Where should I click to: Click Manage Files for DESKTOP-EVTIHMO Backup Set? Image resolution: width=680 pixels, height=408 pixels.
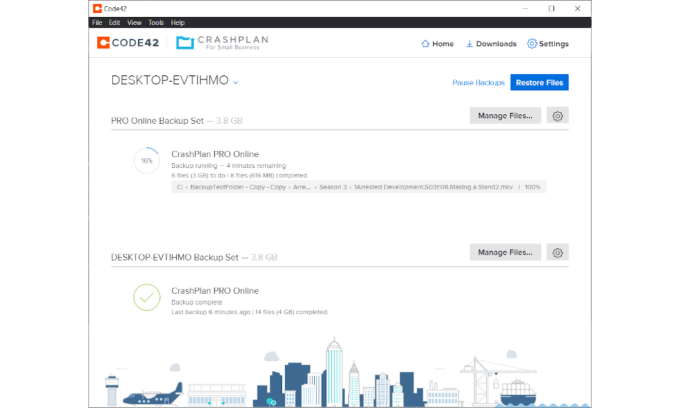click(x=505, y=252)
